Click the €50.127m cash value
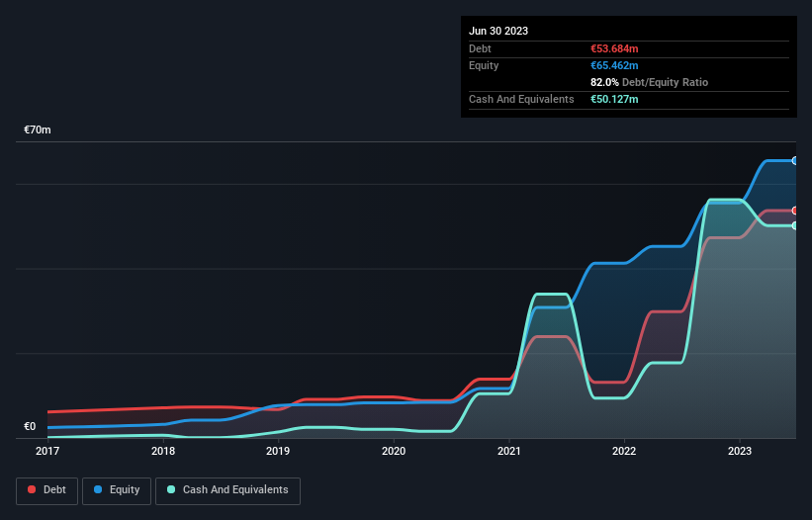 click(x=614, y=99)
